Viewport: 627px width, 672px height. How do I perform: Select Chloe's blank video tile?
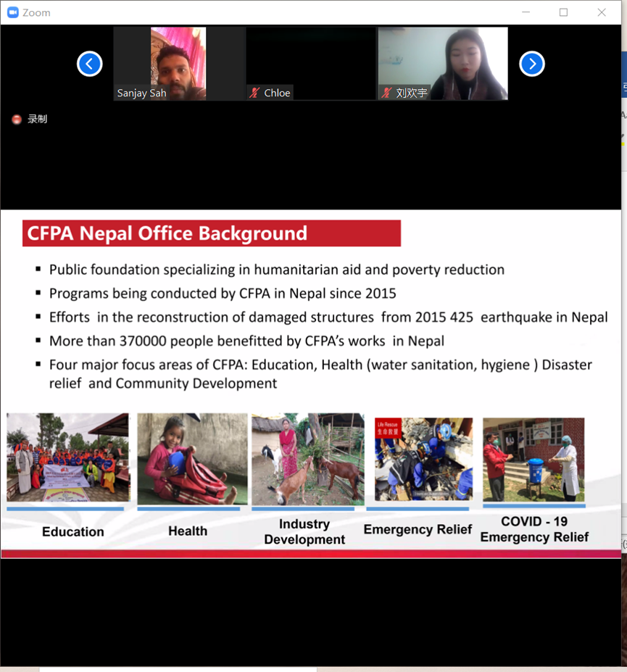point(310,58)
